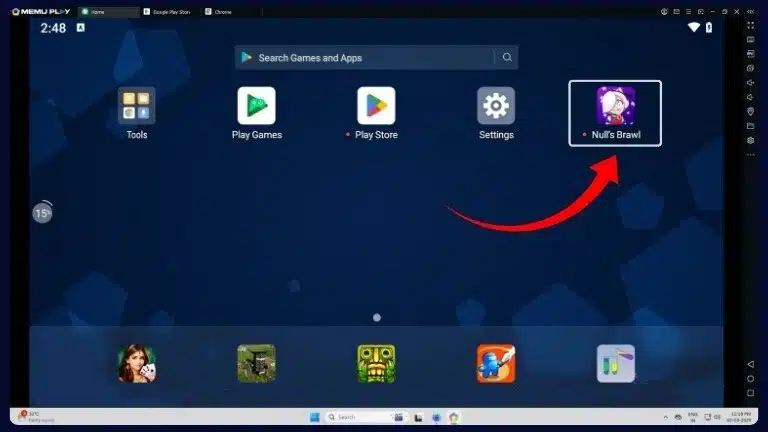768x432 pixels.
Task: Open the Windows Start menu
Action: tap(314, 417)
